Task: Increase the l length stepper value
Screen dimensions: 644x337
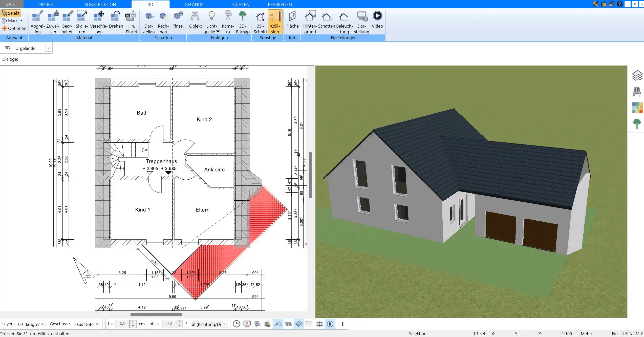Action: point(133,322)
